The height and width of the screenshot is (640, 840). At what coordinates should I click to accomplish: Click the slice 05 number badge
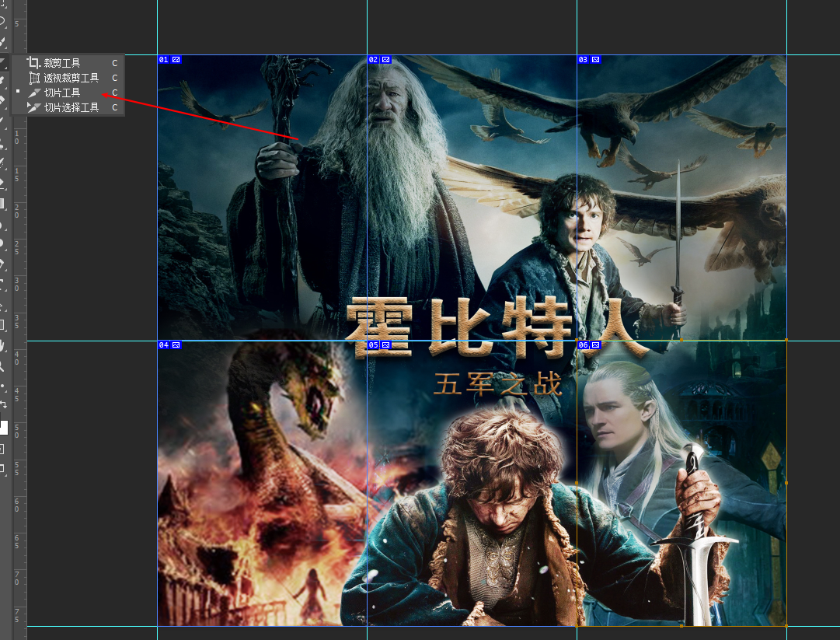pos(374,344)
